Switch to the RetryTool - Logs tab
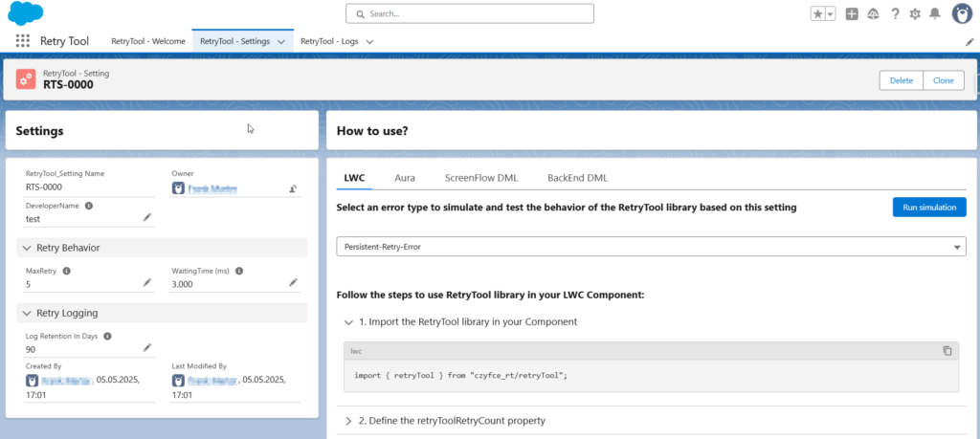 [x=330, y=41]
